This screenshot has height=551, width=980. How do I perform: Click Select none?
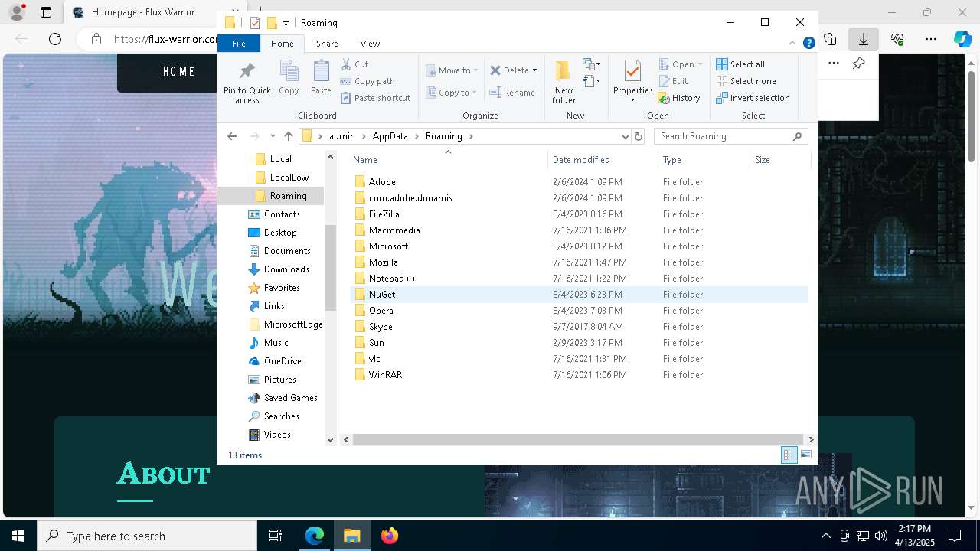click(746, 81)
